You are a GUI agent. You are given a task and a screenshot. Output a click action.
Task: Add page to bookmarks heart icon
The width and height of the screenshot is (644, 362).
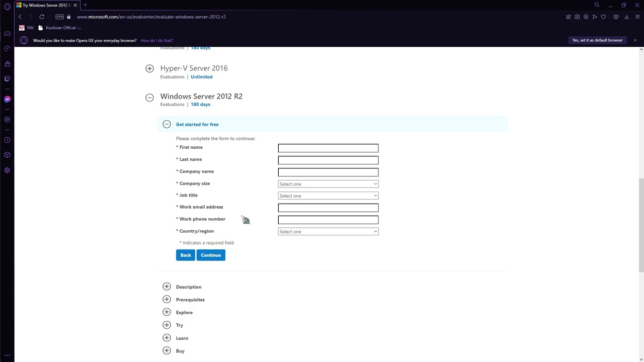tap(603, 17)
